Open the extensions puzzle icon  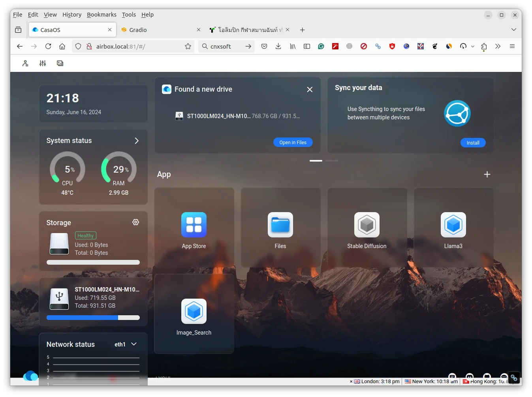point(484,47)
